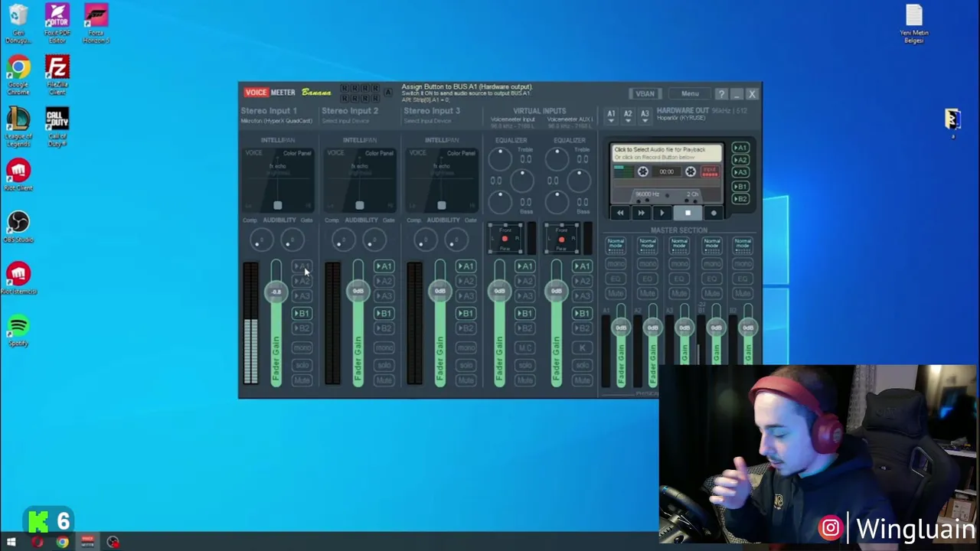This screenshot has width=980, height=551.
Task: Click the K button on Voicemeeter AUX
Action: tap(582, 348)
